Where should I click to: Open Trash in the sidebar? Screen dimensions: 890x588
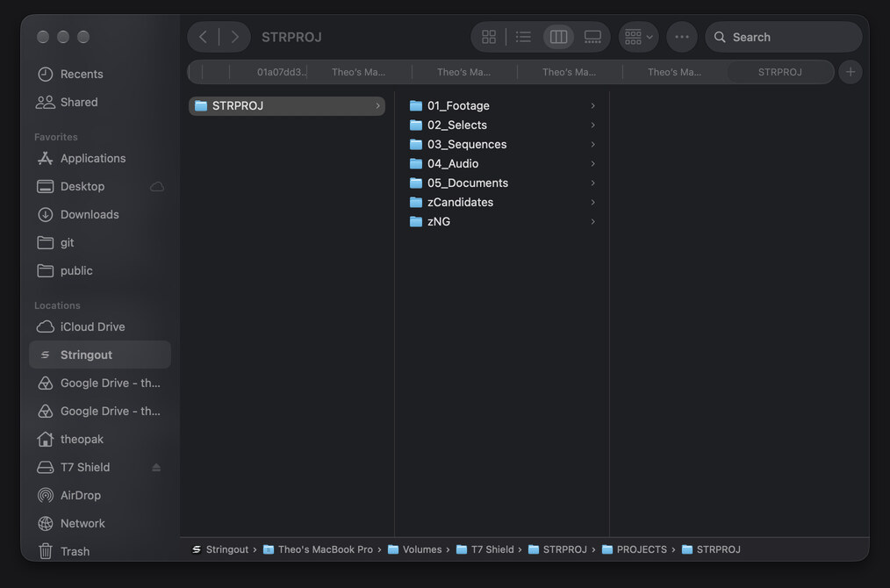pyautogui.click(x=100, y=552)
